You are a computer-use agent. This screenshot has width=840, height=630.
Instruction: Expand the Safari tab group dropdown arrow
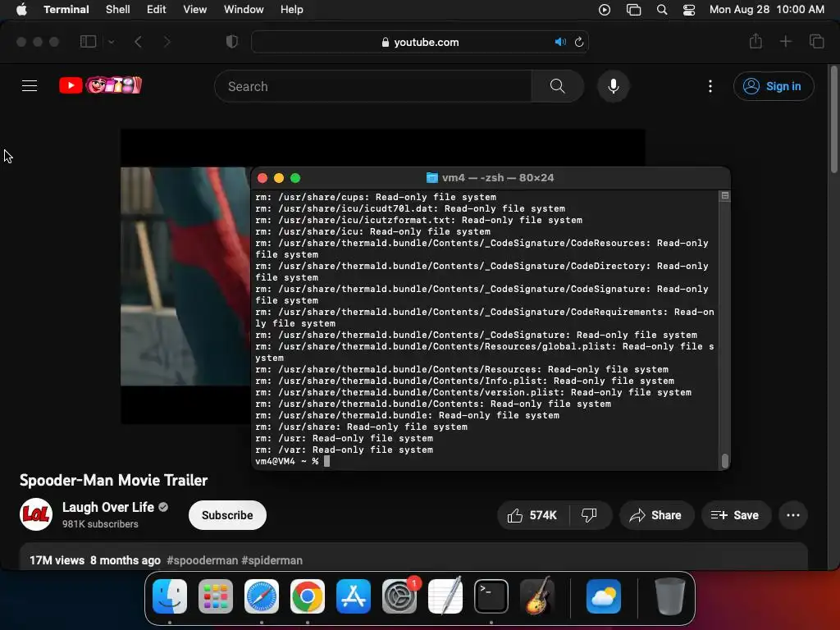(112, 42)
